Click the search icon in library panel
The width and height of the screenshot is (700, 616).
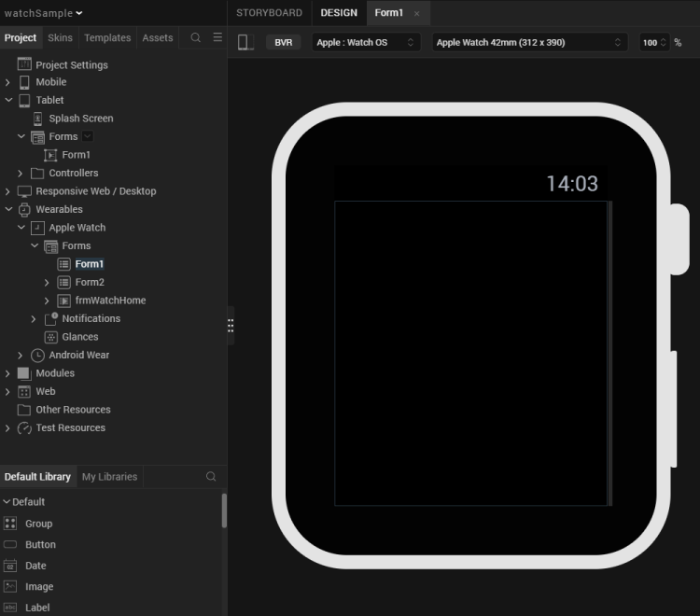tap(212, 477)
